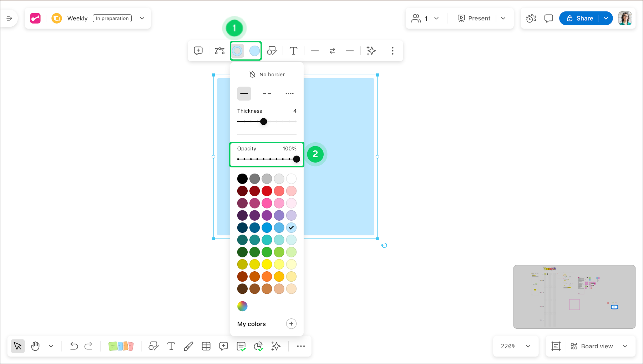Viewport: 643px width, 364px height.
Task: Select dashed border line style
Action: pyautogui.click(x=267, y=94)
